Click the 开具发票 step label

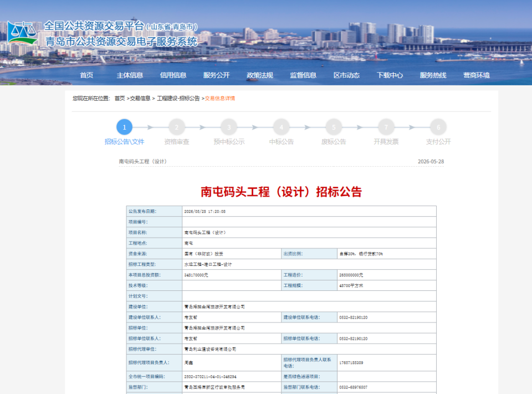tap(386, 142)
